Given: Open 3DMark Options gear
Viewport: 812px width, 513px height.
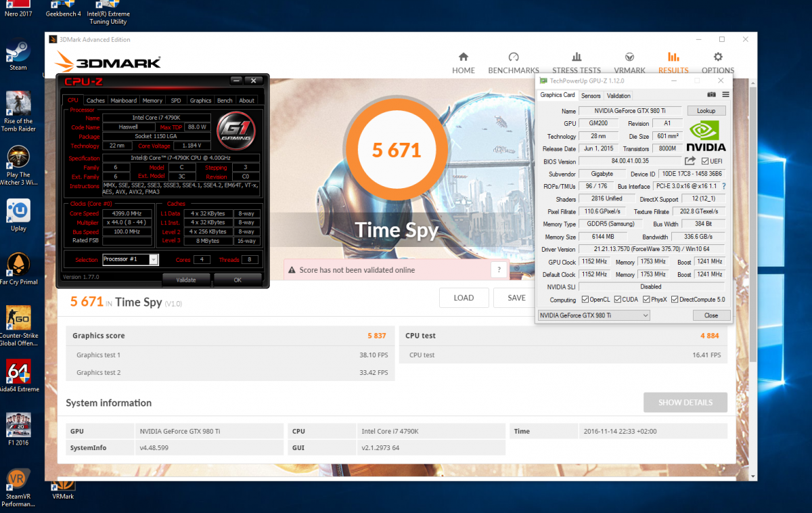Looking at the screenshot, I should pos(718,62).
